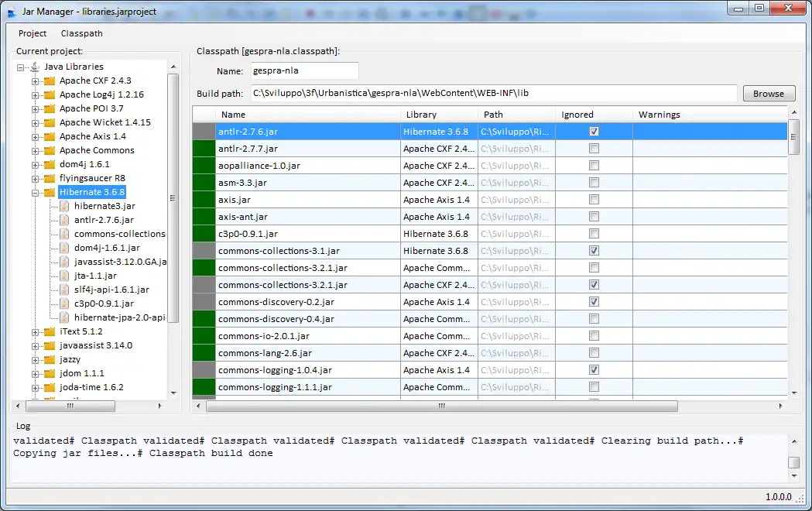Screen dimensions: 812x511
Task: Expand the Apache POI 3.7 node
Action: (35, 109)
